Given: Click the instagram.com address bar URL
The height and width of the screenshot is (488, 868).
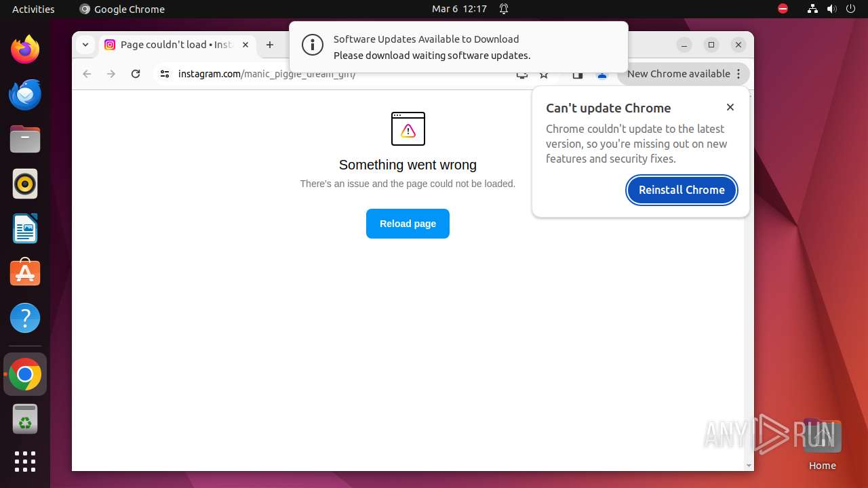Looking at the screenshot, I should (x=267, y=74).
